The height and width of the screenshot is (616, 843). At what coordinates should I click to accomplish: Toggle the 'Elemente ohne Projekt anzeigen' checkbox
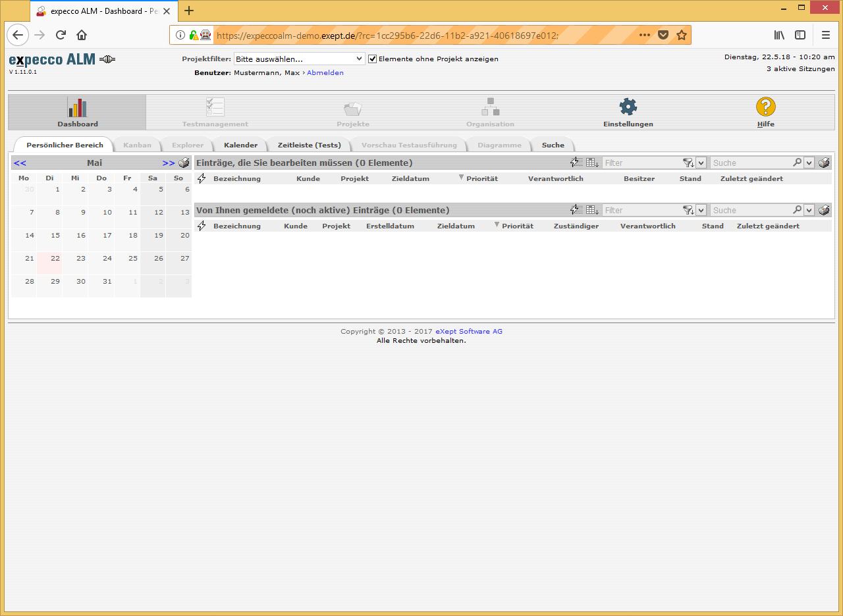[x=372, y=59]
